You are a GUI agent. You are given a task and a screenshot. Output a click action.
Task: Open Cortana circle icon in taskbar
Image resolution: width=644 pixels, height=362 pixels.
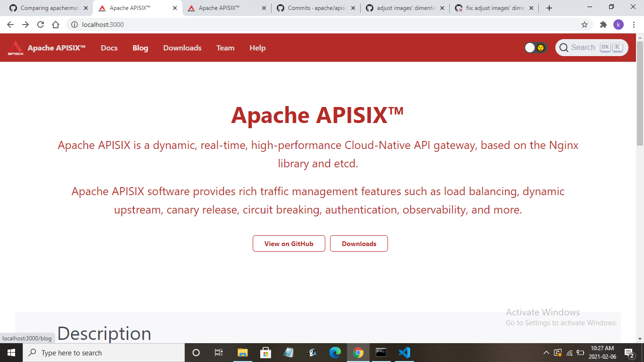coord(196,353)
